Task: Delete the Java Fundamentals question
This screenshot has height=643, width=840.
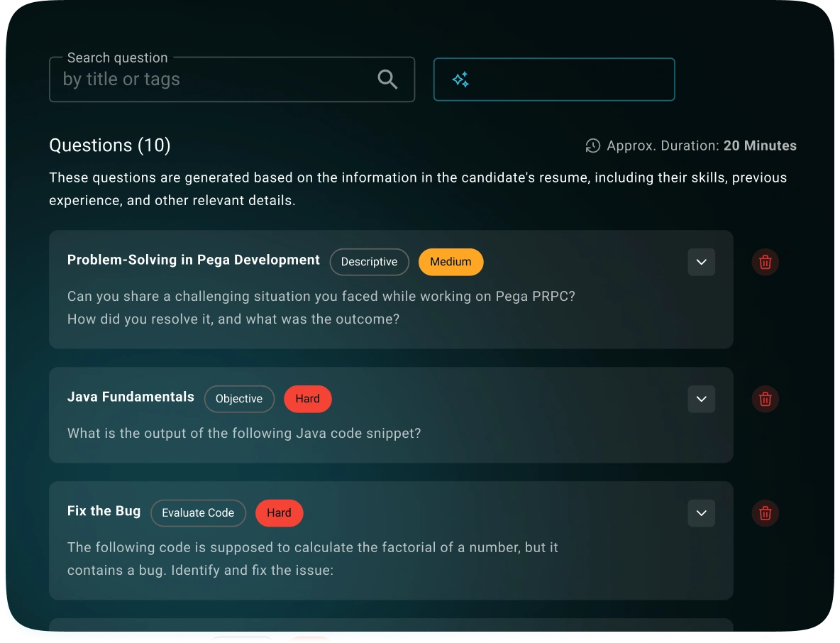Action: (x=765, y=399)
